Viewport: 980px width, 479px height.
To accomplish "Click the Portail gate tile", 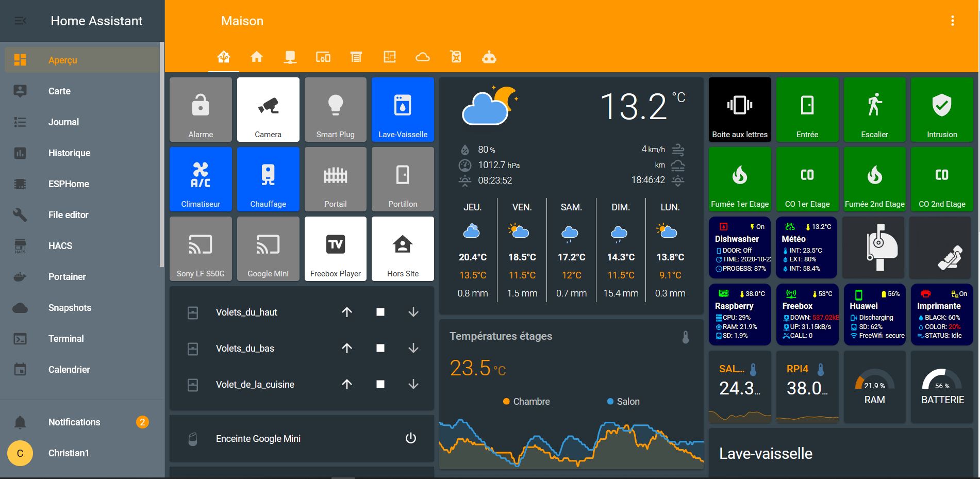I will tap(335, 179).
